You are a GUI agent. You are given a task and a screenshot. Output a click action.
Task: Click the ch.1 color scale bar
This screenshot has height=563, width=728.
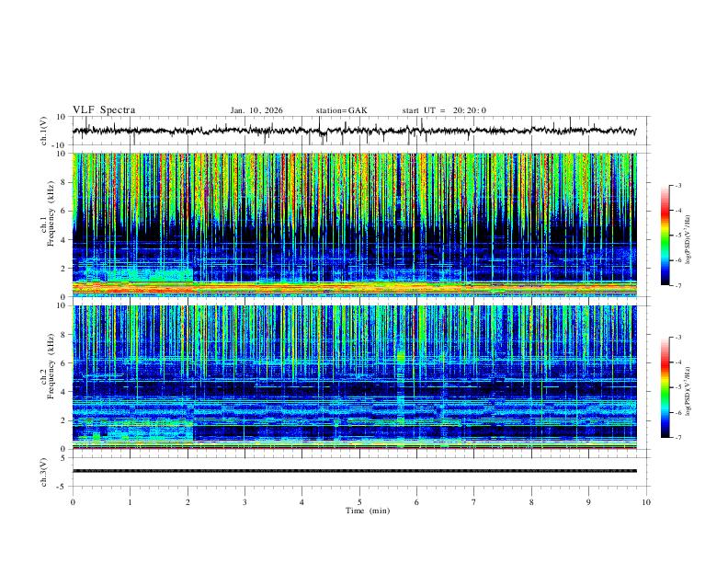(665, 236)
